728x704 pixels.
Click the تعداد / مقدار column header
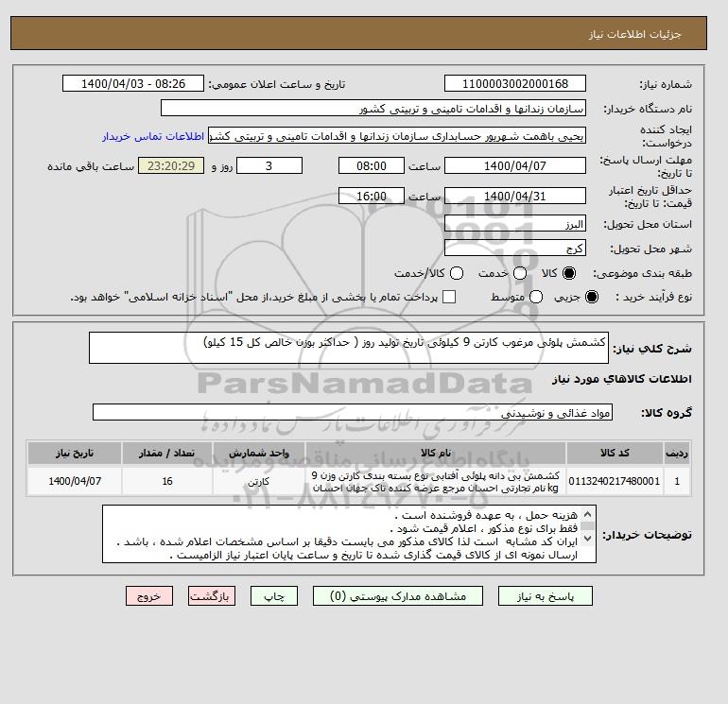pos(167,453)
